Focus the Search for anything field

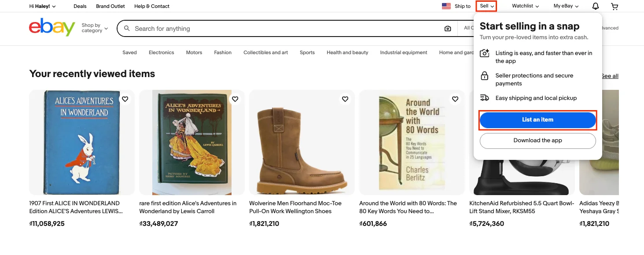286,29
